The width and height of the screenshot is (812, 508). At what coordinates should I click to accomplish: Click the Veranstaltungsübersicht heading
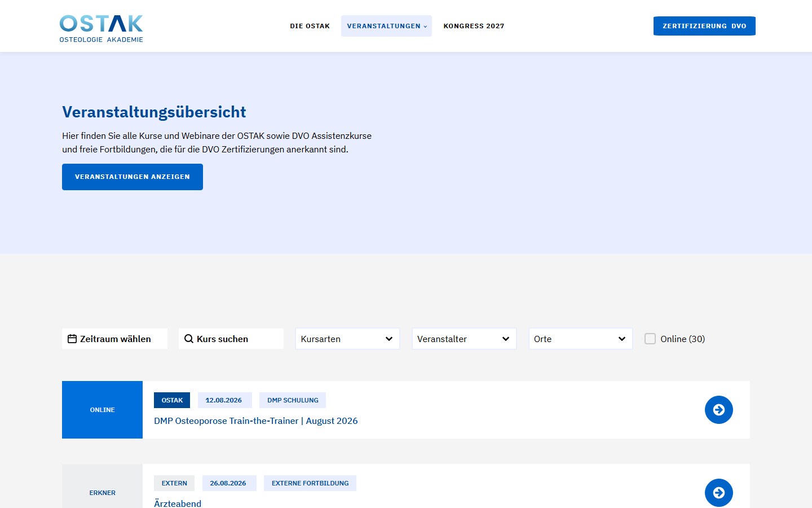coord(154,112)
